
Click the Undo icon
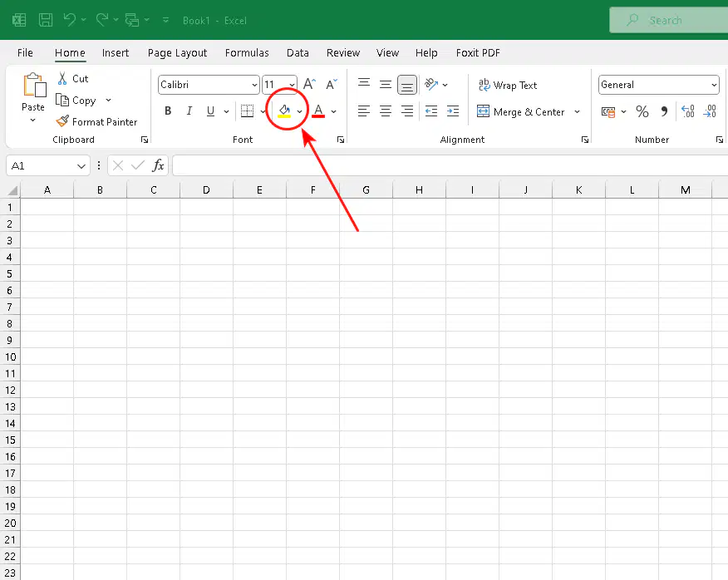[x=70, y=19]
